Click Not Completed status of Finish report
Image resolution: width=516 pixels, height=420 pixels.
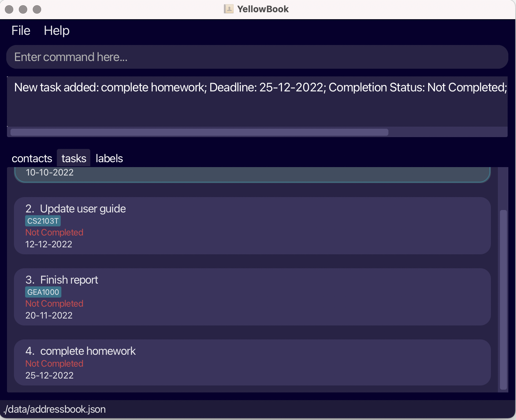pos(54,303)
